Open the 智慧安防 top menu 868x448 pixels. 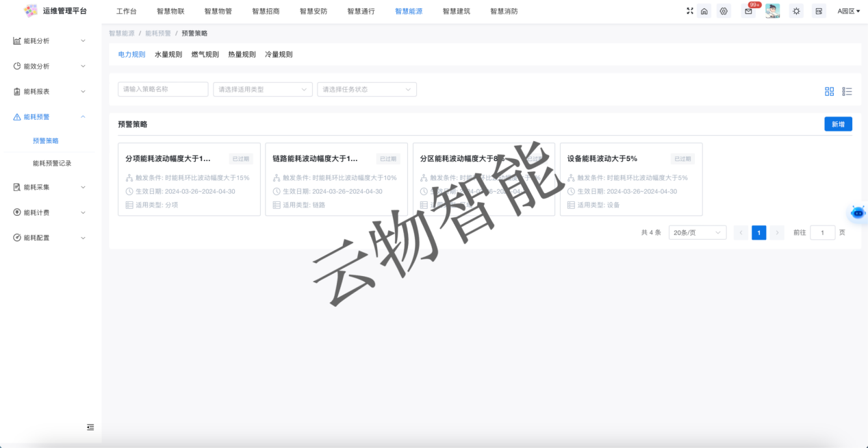[313, 12]
